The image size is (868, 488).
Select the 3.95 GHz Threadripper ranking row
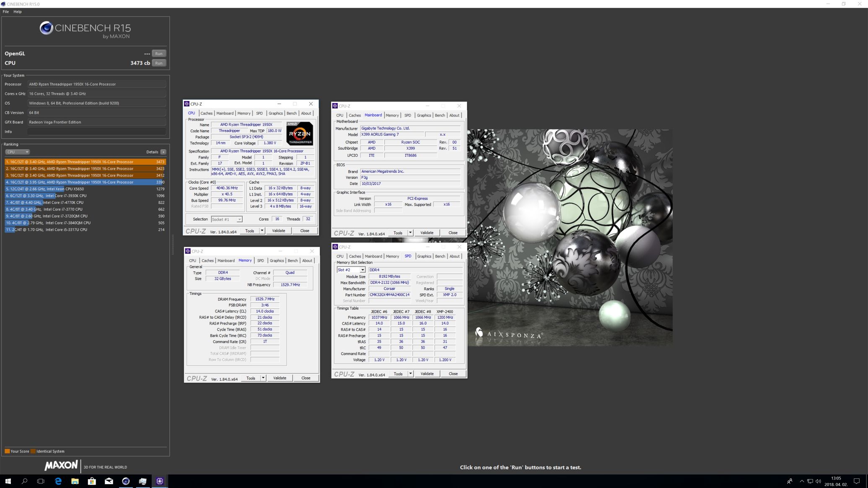tap(86, 182)
